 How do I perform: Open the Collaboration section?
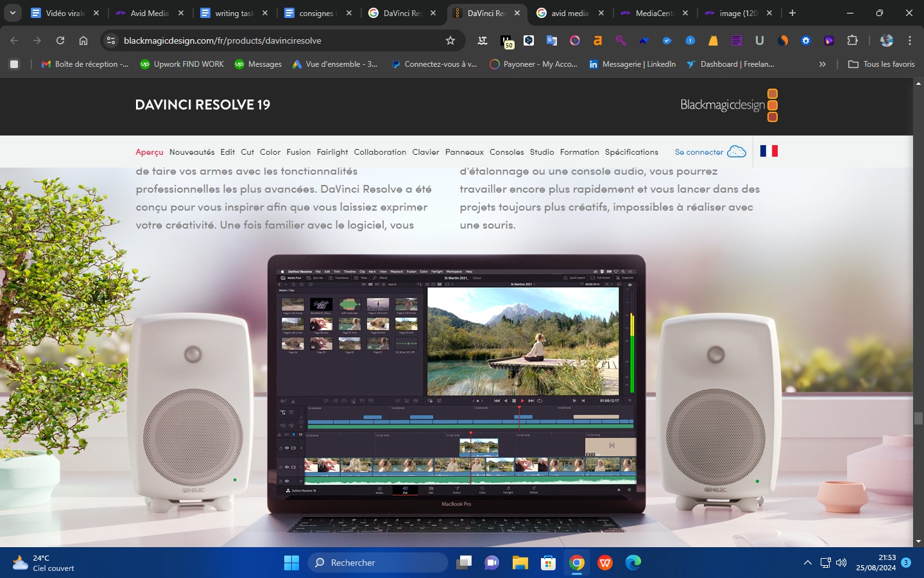pyautogui.click(x=380, y=152)
